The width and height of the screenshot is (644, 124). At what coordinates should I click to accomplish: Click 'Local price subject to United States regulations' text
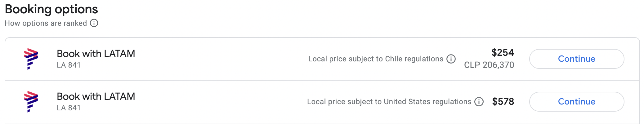pos(389,102)
